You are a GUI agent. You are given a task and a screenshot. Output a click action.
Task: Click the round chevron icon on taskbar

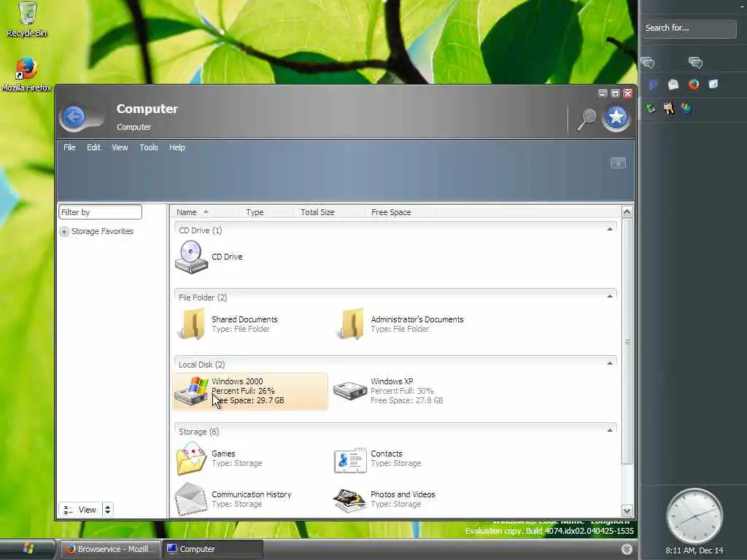pyautogui.click(x=627, y=549)
